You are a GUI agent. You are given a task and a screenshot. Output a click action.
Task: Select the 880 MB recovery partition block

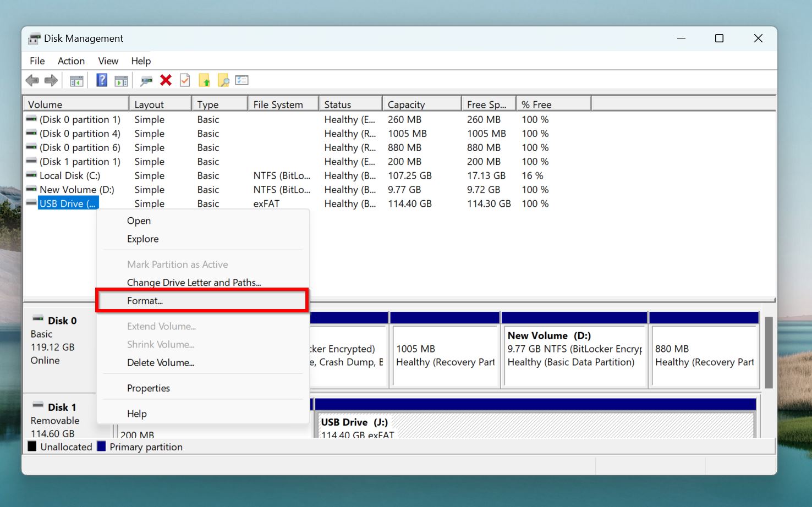pos(704,350)
